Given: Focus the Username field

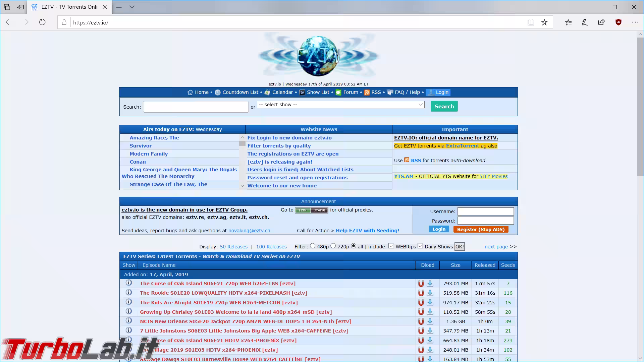Looking at the screenshot, I should point(486,211).
